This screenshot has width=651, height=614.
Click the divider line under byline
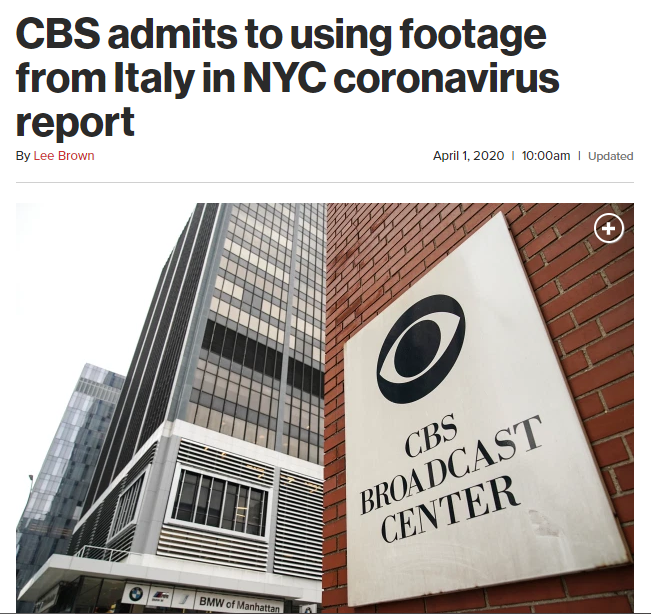tap(325, 182)
